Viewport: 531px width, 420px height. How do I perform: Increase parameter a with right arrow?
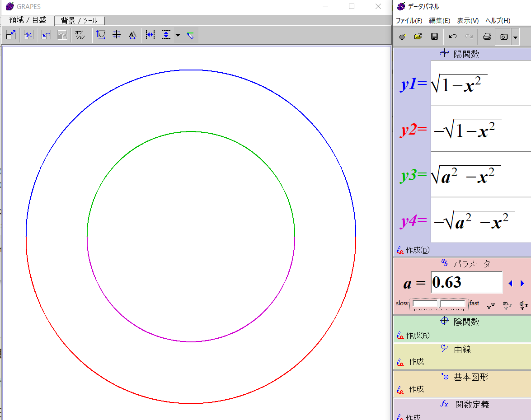[522, 283]
